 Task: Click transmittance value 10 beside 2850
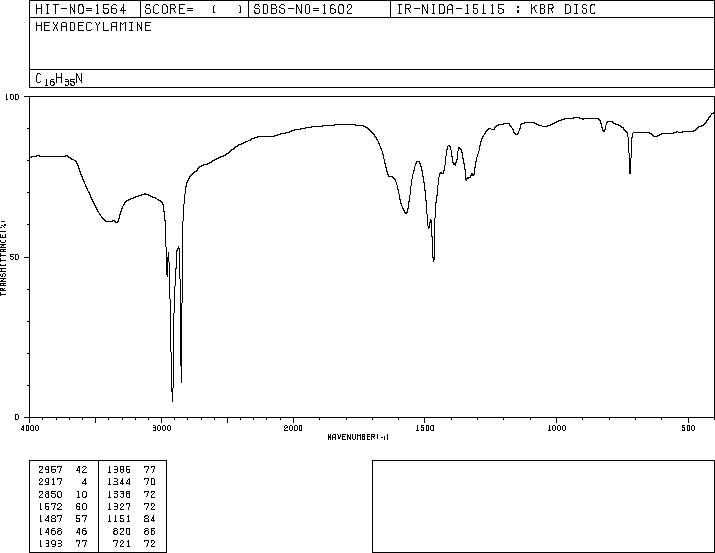coord(81,494)
